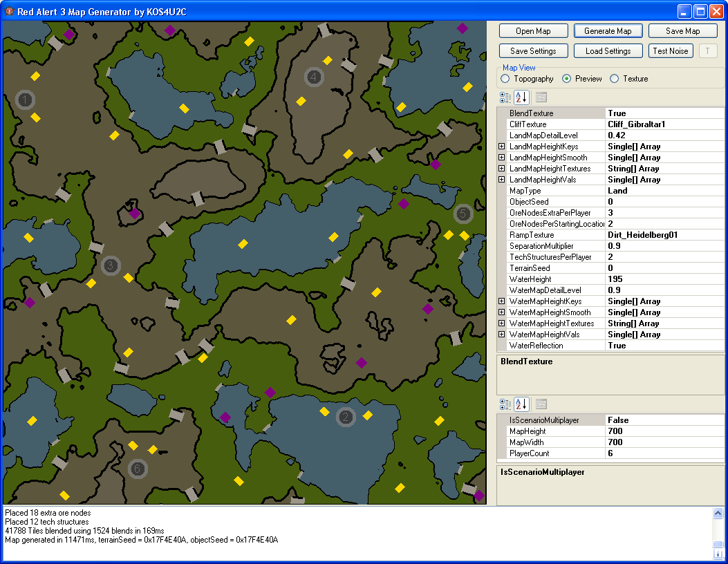Click the Save Settings button
Screen dimensions: 728x564
534,51
